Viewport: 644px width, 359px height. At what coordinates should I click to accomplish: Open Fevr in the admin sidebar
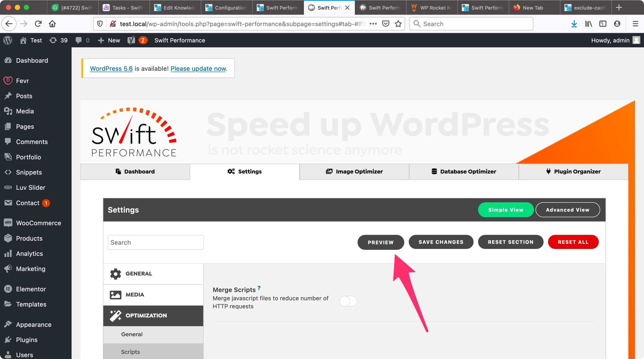coord(36,81)
